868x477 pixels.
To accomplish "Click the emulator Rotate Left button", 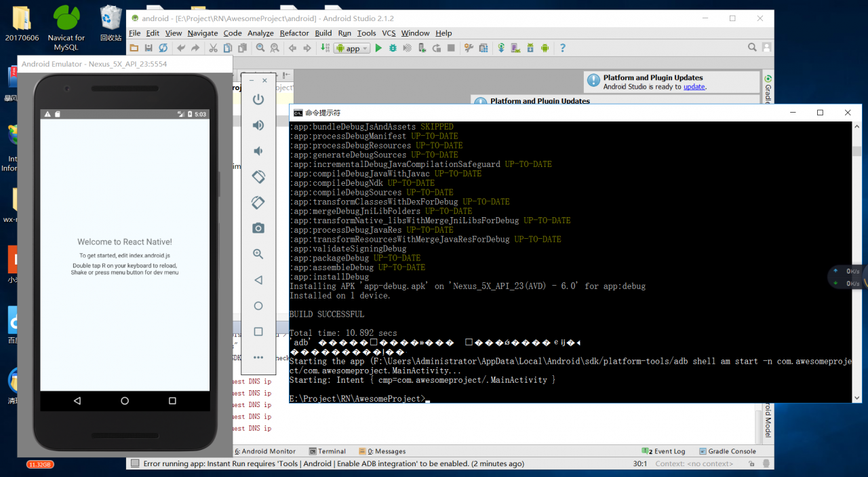I will pos(258,177).
